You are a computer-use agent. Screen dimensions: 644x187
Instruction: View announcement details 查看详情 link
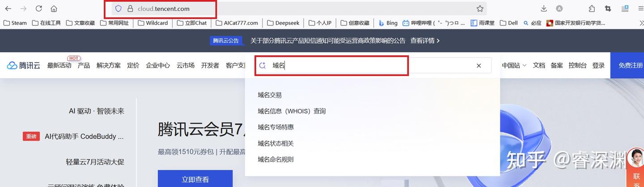click(x=425, y=41)
